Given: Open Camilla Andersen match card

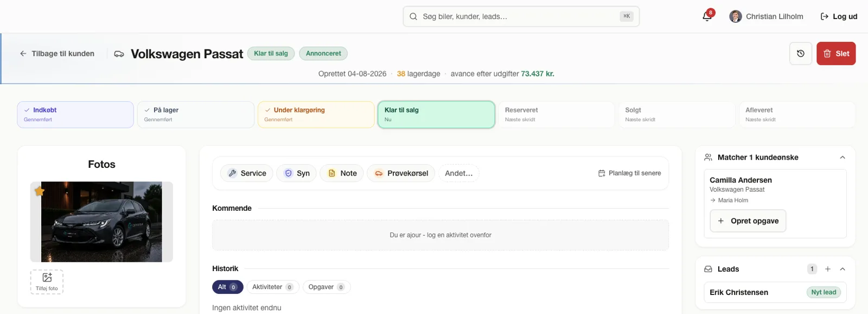Looking at the screenshot, I should (x=775, y=204).
